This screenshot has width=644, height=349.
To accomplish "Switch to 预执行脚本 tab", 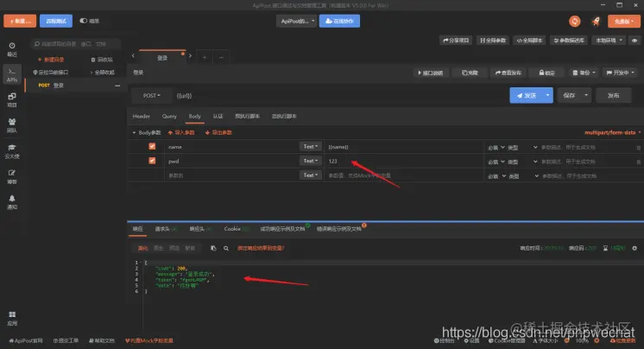I will pos(247,117).
